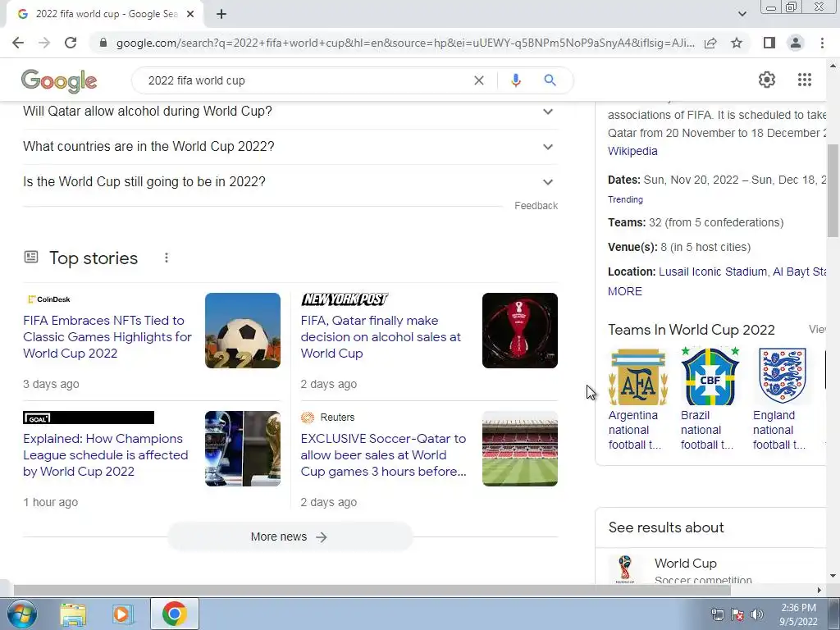
Task: Open Windows Media Player from taskbar
Action: 122,614
